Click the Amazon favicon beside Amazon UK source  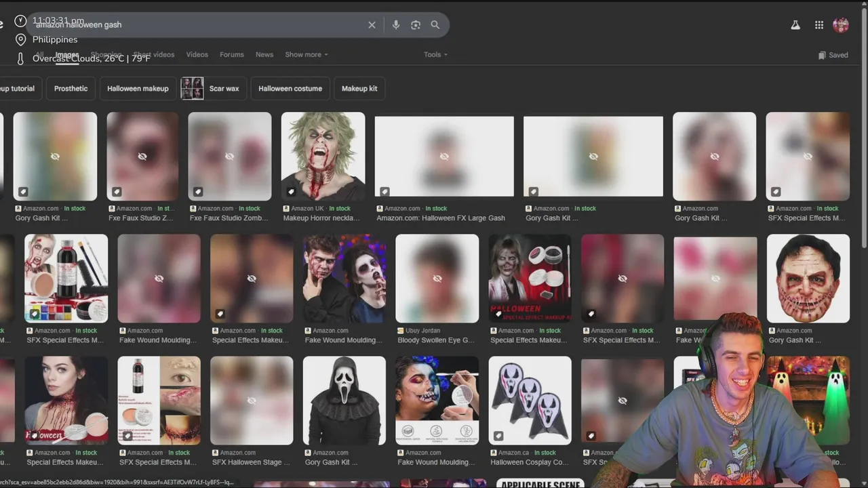[286, 209]
